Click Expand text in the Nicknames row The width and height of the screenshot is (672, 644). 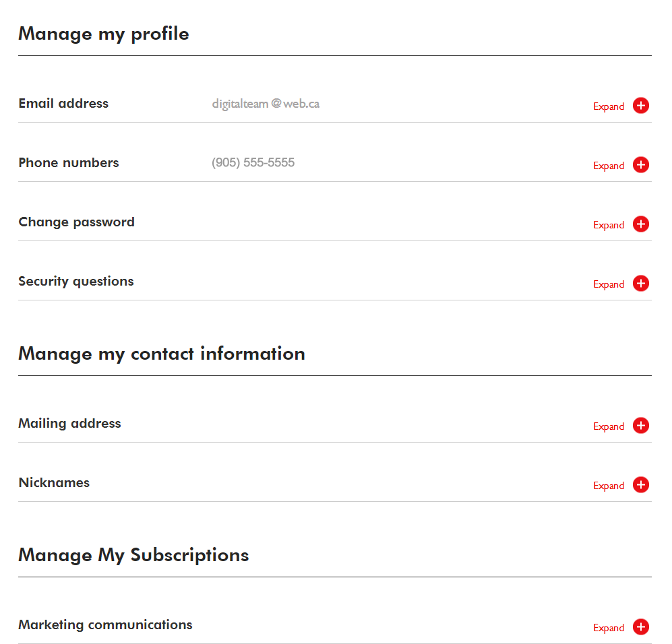608,486
